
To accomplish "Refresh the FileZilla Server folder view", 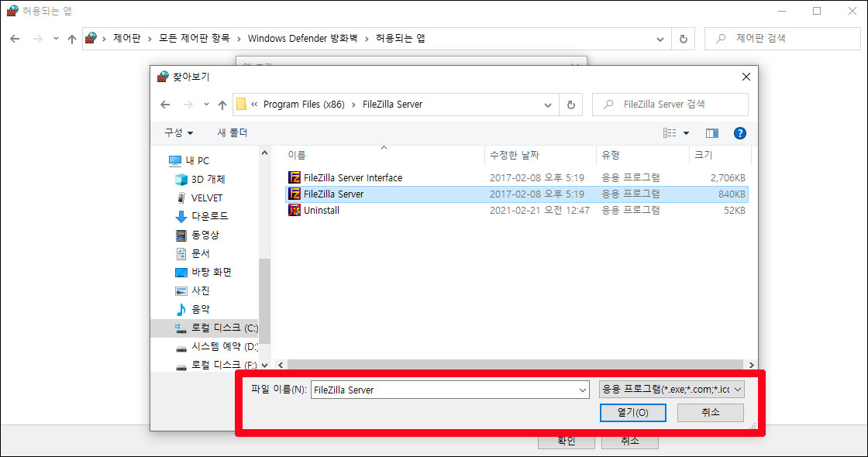I will click(x=570, y=105).
